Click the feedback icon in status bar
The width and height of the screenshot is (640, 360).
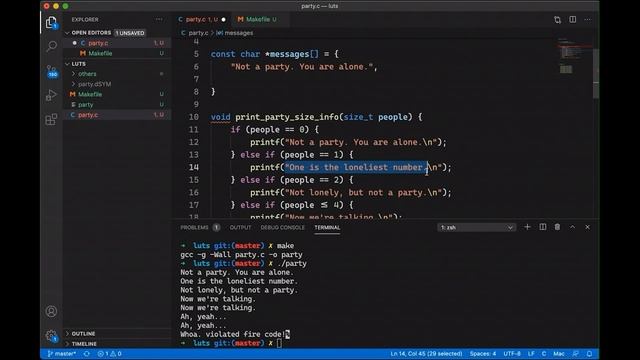[576, 354]
